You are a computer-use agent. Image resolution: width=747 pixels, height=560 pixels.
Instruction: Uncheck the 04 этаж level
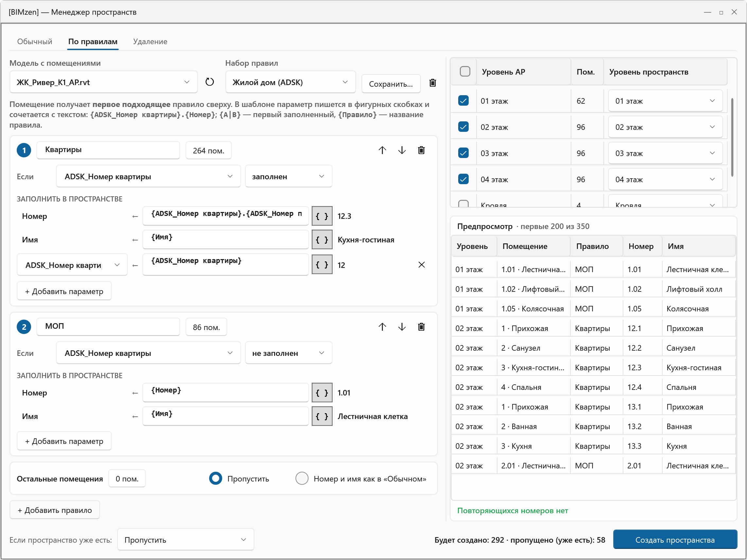coord(463,179)
